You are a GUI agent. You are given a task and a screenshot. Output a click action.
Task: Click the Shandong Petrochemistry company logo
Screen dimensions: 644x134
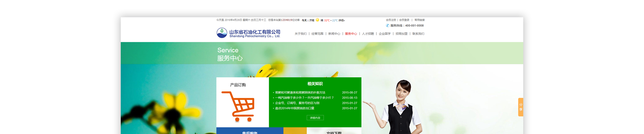pyautogui.click(x=249, y=33)
